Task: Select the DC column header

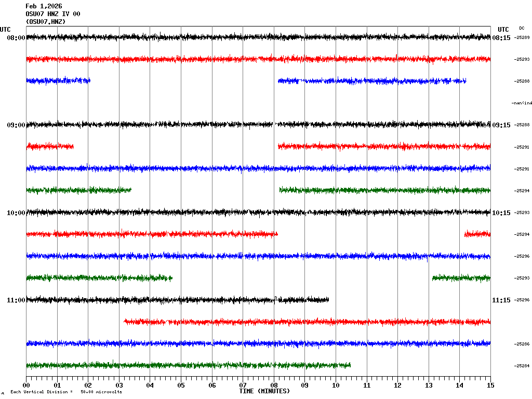Action: click(522, 28)
